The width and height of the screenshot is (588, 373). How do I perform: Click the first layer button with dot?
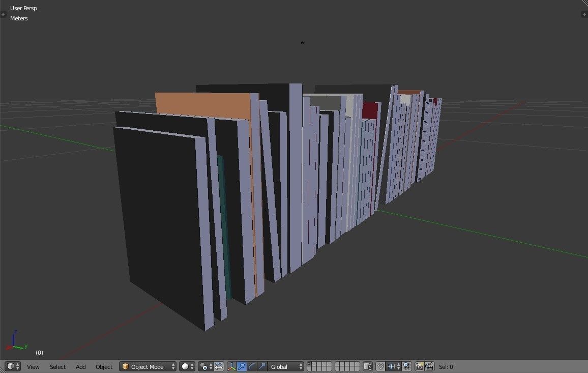click(x=309, y=364)
